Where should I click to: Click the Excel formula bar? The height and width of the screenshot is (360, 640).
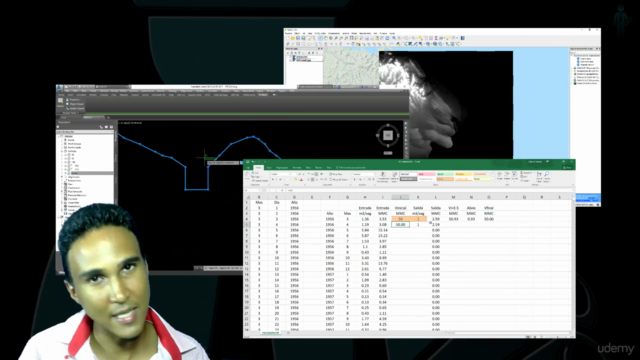pos(429,190)
